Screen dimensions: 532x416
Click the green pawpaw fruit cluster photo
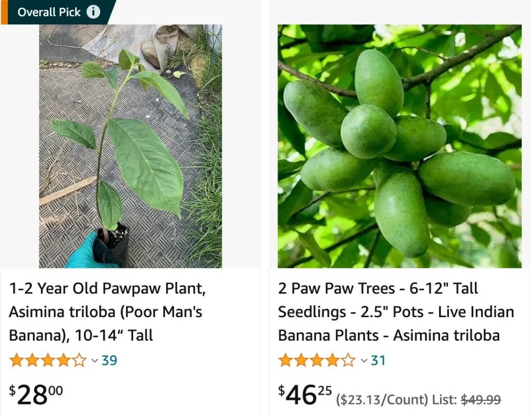click(399, 146)
